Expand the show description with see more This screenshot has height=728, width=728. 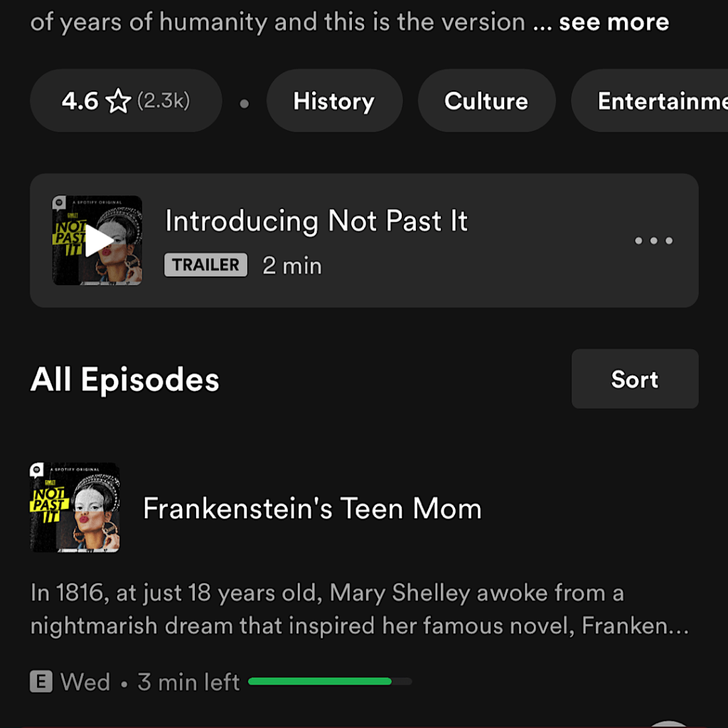614,22
